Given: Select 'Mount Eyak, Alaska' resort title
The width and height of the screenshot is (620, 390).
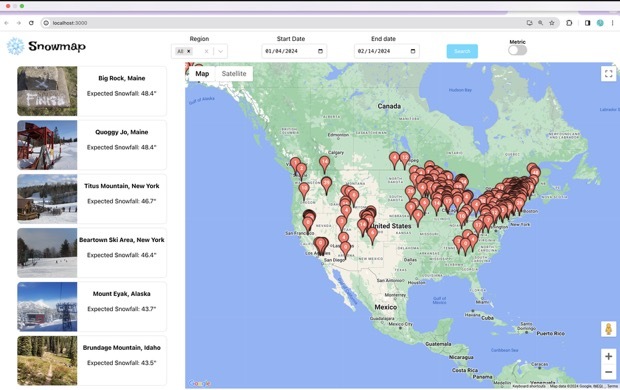Looking at the screenshot, I should (122, 294).
